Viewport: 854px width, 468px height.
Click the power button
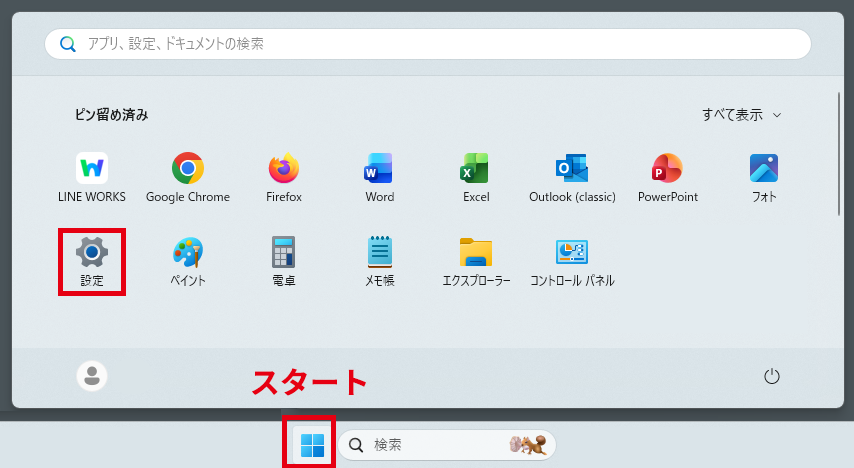click(771, 376)
